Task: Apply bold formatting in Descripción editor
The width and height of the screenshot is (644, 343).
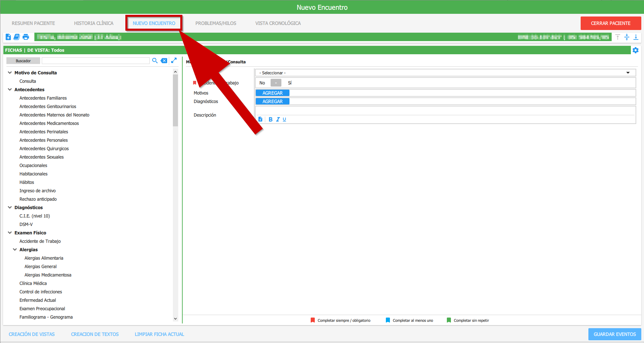Action: [270, 119]
